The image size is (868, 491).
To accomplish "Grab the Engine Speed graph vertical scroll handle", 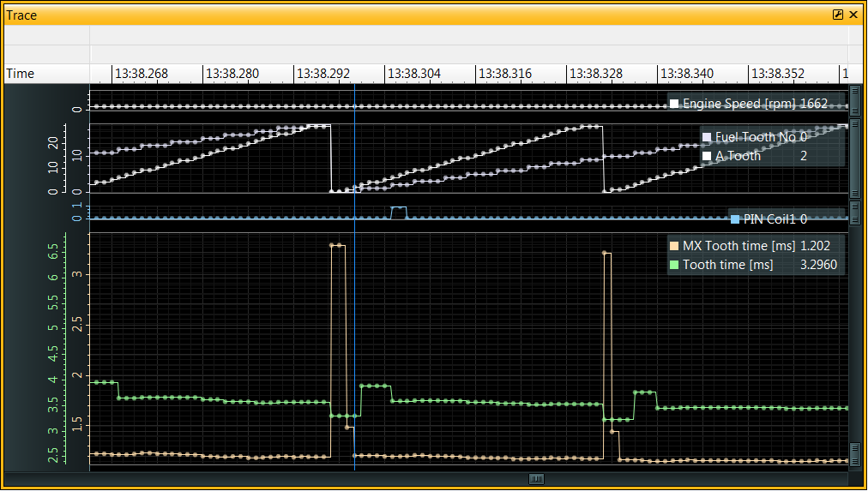I will tap(854, 95).
